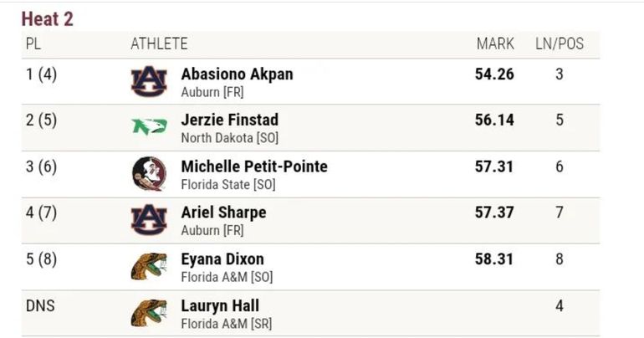Open Abasiono Akpan's athlete profile
Viewport: 644px width, 338px height.
237,74
